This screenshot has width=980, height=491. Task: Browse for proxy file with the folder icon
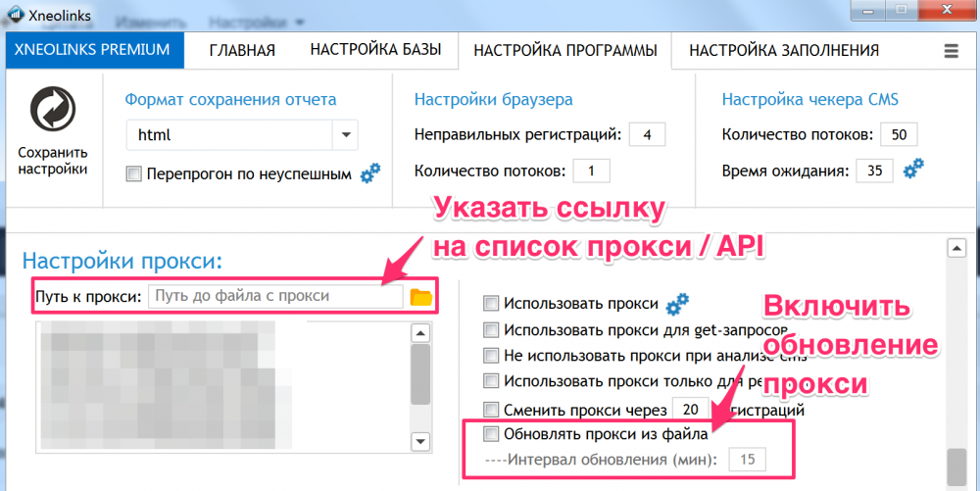[x=421, y=297]
